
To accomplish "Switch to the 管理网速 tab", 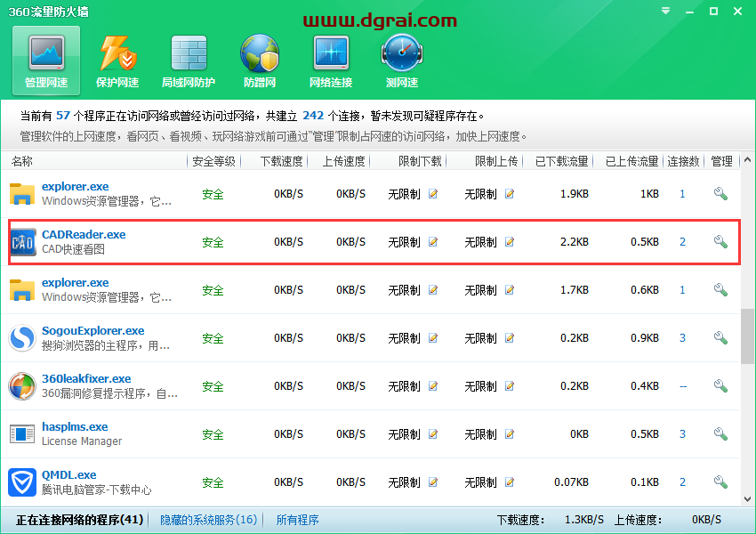I will coord(45,60).
